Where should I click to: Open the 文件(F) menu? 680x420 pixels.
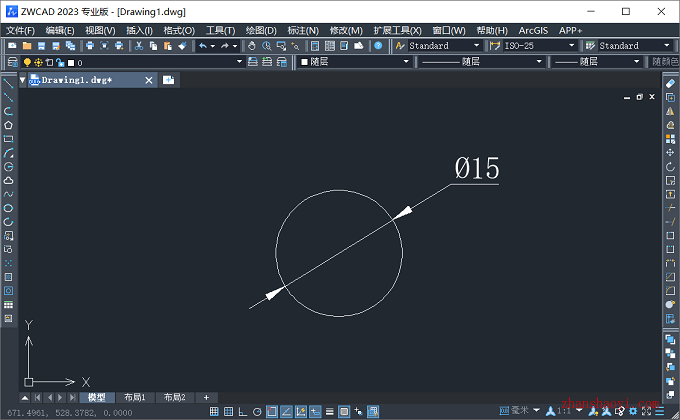coord(20,30)
